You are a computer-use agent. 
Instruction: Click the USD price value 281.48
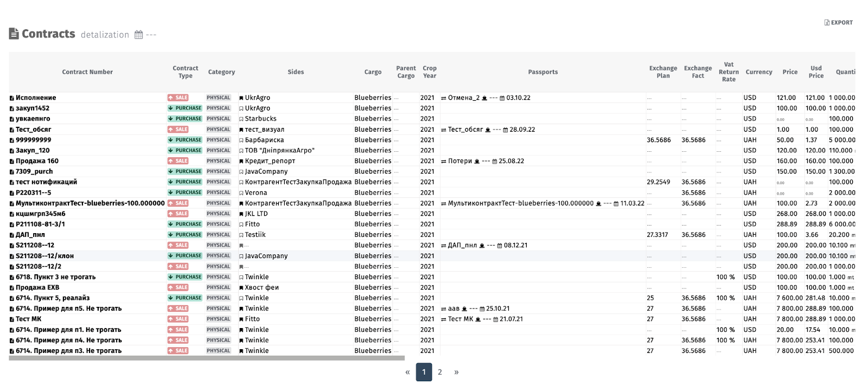[x=815, y=298]
